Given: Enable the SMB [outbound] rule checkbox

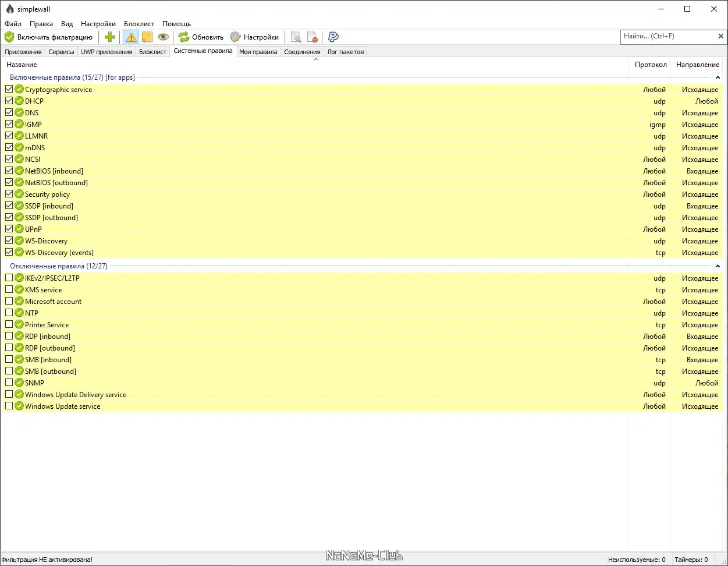Looking at the screenshot, I should pos(9,371).
